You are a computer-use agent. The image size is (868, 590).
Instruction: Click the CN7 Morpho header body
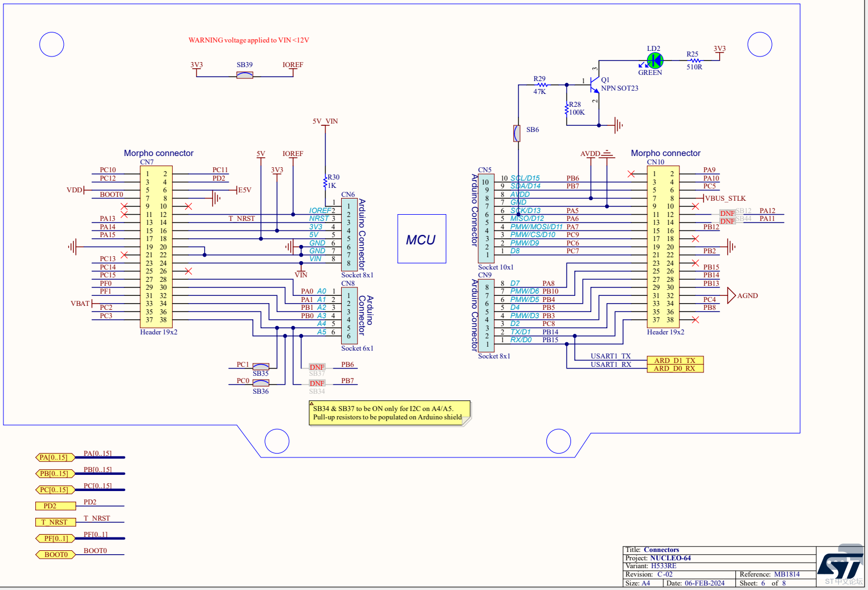tap(156, 247)
